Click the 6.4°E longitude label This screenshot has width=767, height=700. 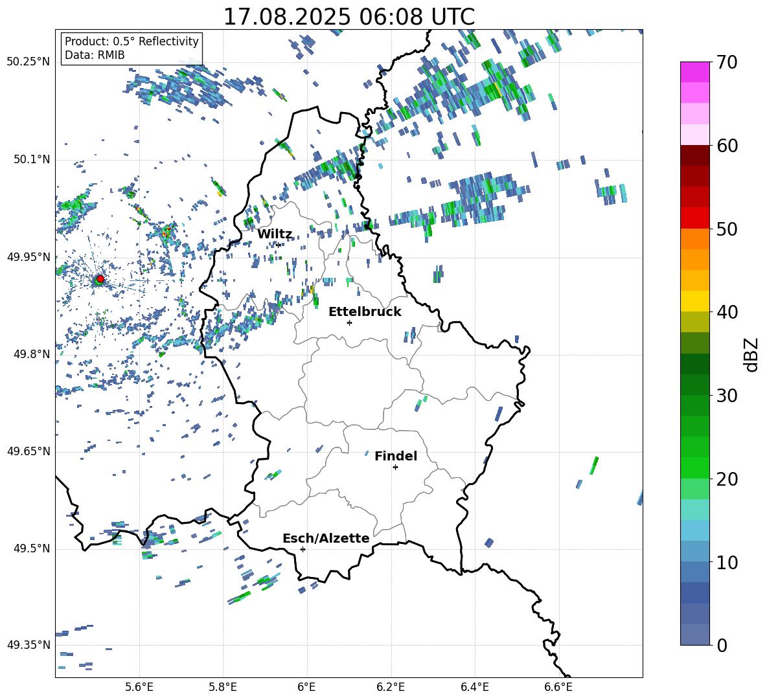(474, 687)
